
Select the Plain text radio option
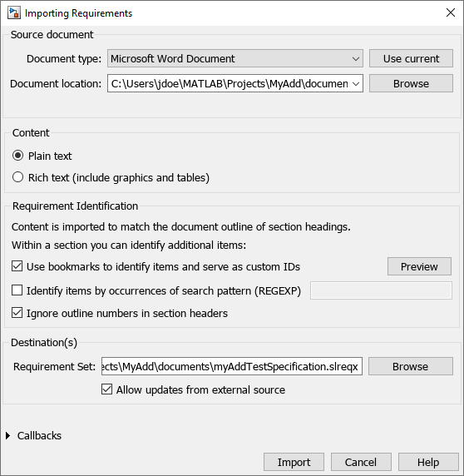pos(18,156)
